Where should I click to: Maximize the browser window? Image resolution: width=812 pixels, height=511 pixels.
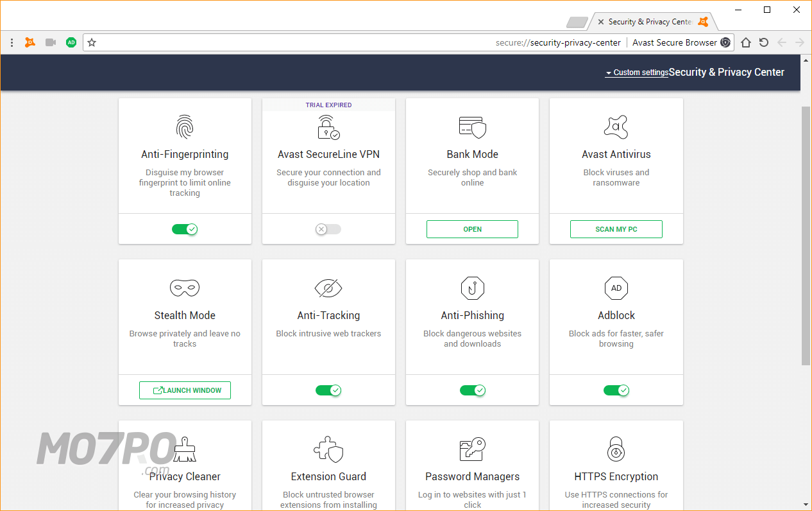click(x=767, y=10)
